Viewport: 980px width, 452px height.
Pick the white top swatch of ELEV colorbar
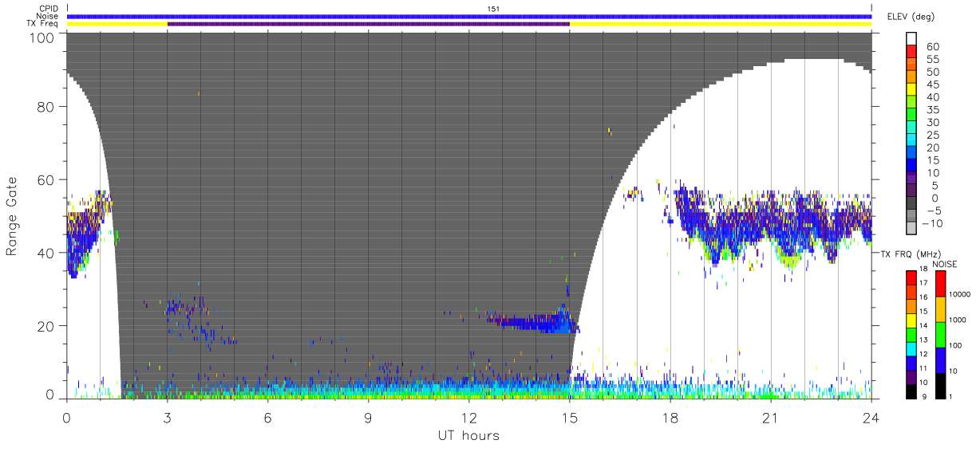pos(911,38)
